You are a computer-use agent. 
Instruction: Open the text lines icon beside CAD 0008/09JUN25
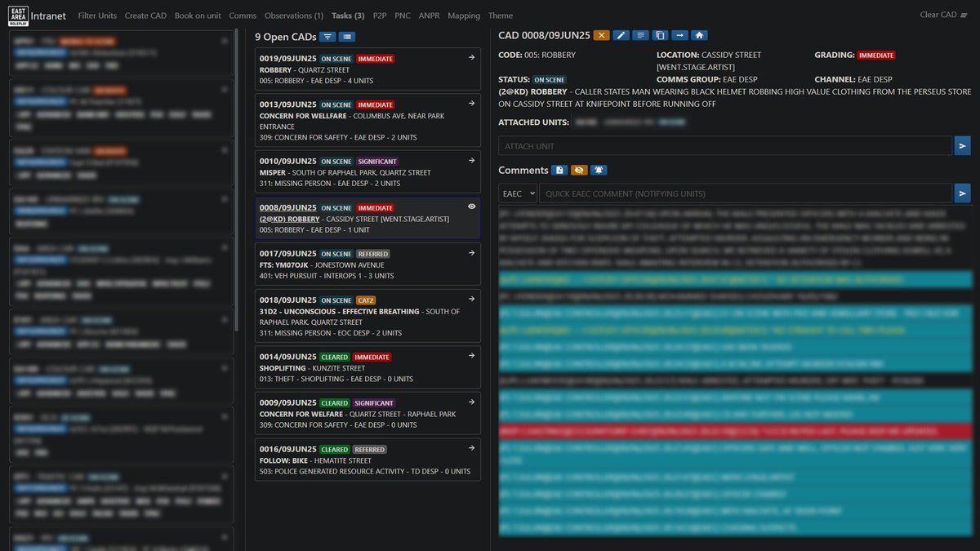(641, 35)
